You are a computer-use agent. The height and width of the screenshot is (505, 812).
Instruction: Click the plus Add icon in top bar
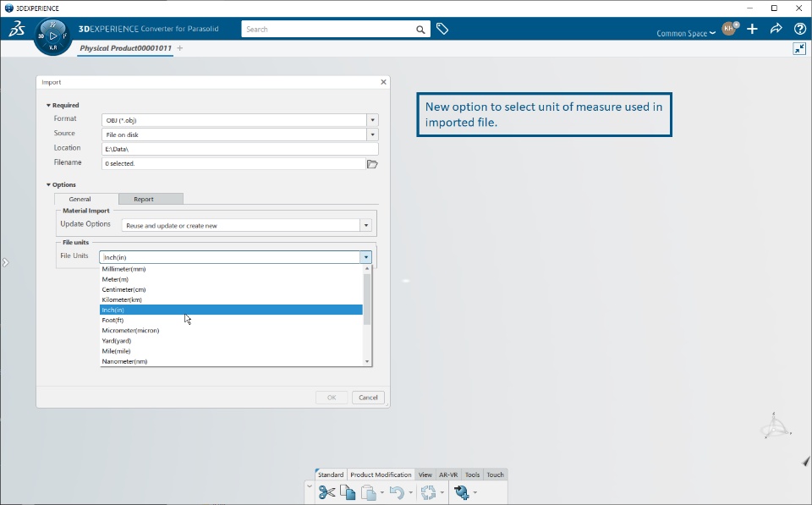753,29
